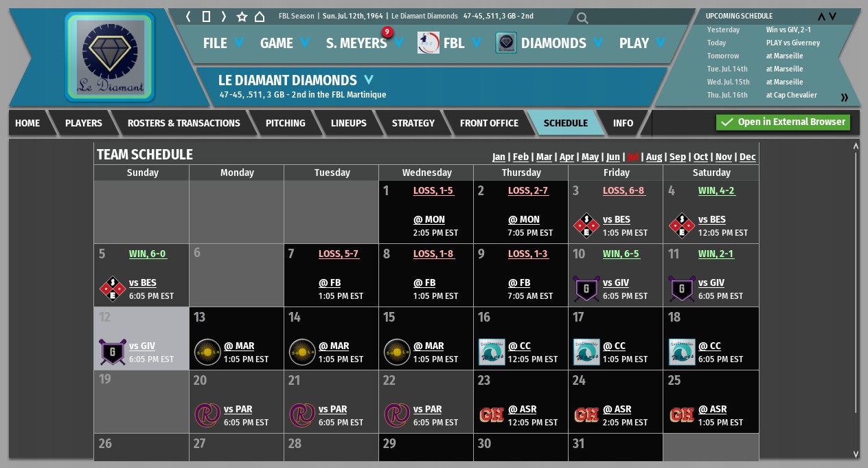Click the @ CC link on July 17
Viewport: 868px width, 468px height.
coord(614,346)
